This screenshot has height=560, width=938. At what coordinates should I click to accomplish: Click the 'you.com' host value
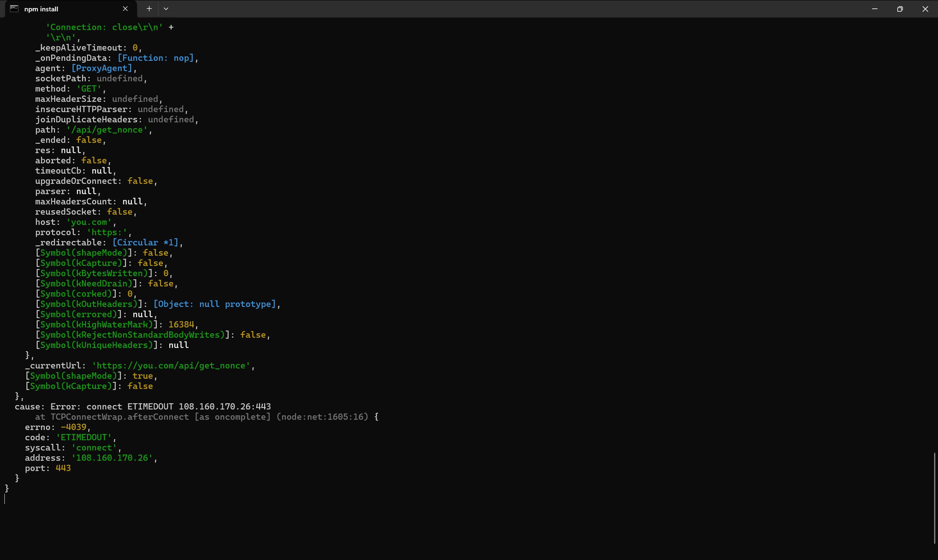coord(89,222)
